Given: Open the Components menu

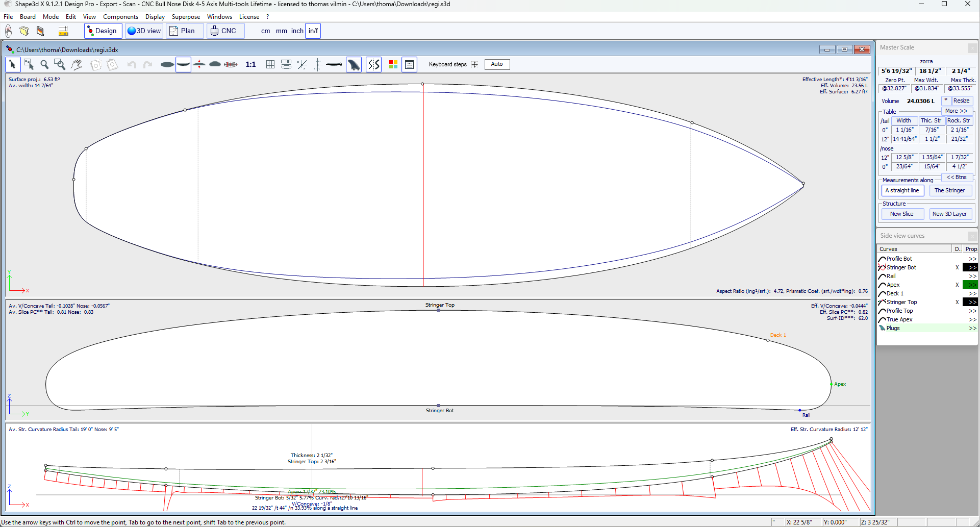Looking at the screenshot, I should [120, 17].
